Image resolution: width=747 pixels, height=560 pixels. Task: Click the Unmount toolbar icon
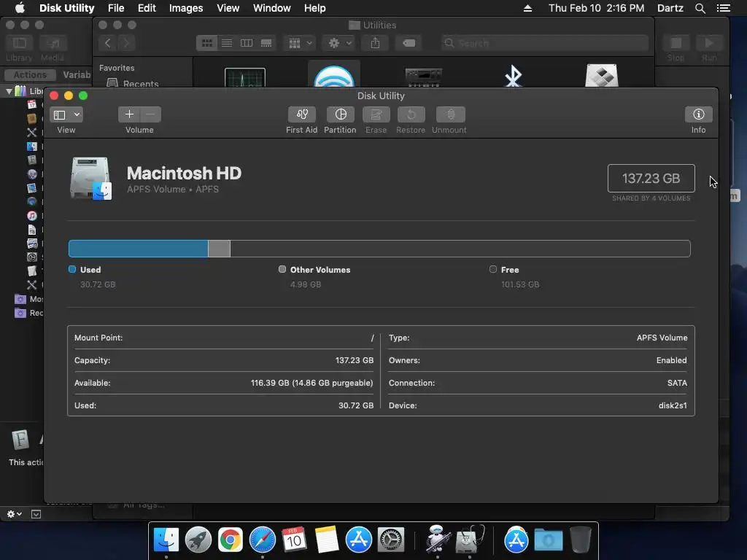[x=450, y=114]
